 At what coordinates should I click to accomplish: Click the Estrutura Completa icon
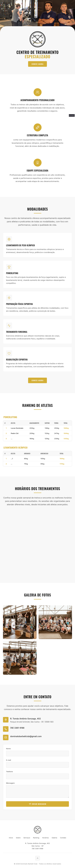37,127
